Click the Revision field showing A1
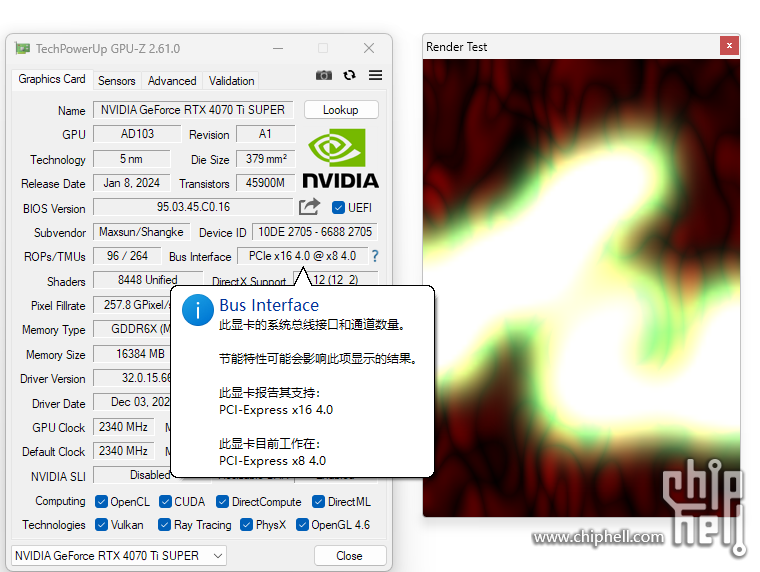The width and height of the screenshot is (760, 572). pos(265,134)
